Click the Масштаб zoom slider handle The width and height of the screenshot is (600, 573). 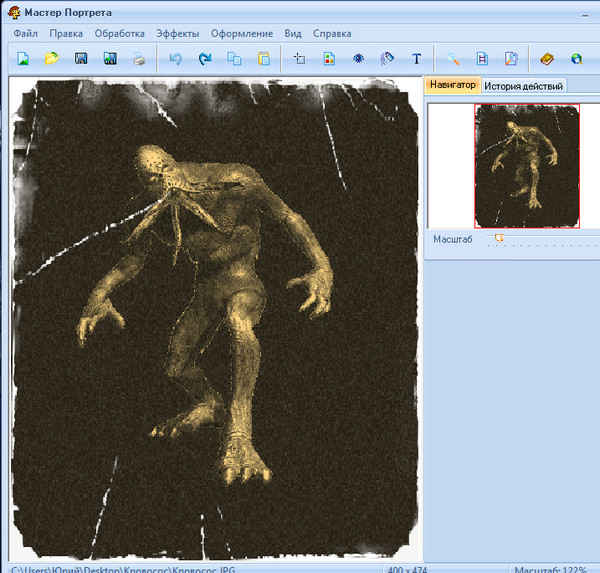(499, 239)
